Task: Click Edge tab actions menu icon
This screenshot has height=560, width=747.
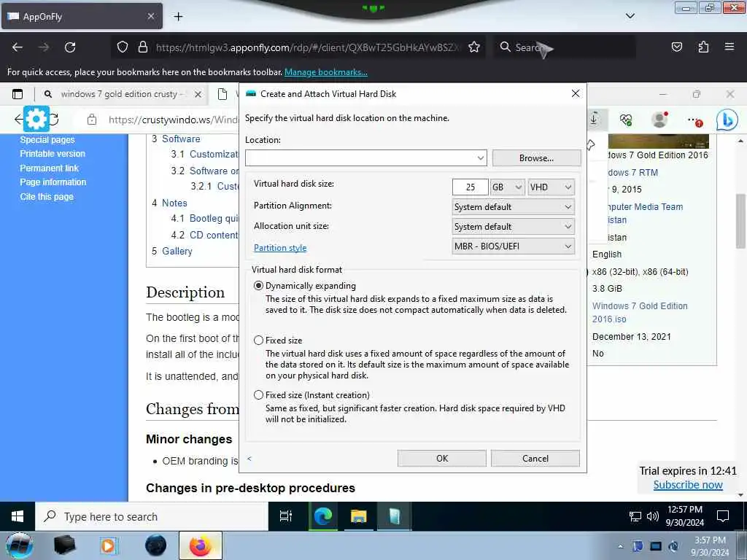Action: 18,94
